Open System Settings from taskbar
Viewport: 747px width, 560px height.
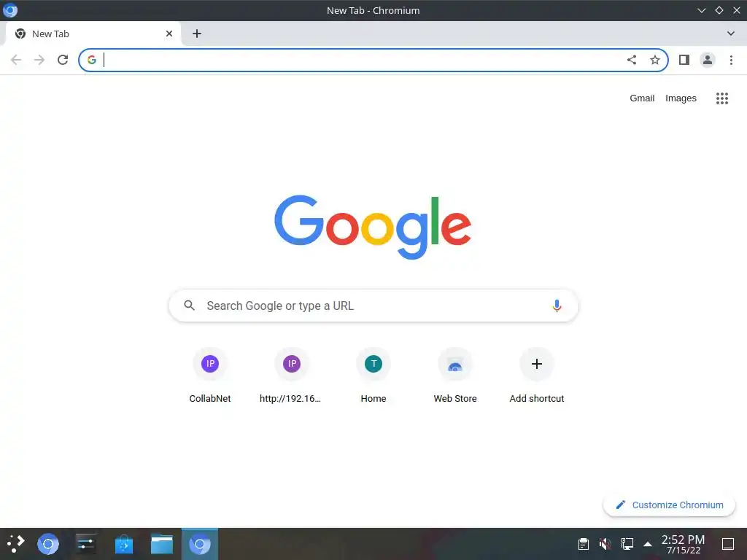[x=86, y=544]
